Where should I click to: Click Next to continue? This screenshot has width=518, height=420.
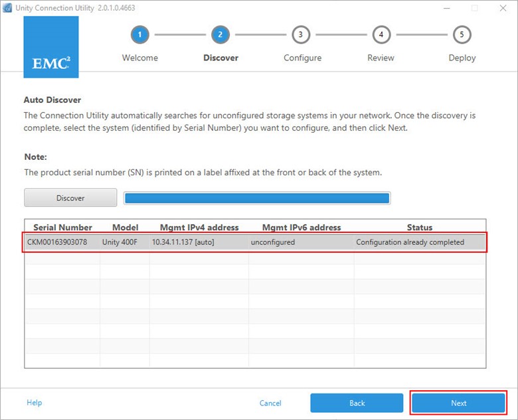click(458, 403)
